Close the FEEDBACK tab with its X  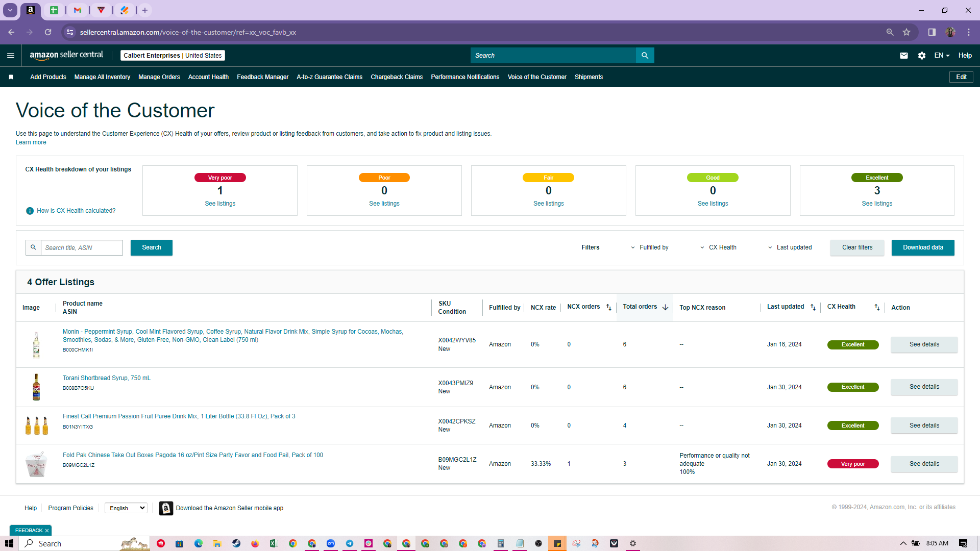pyautogui.click(x=47, y=531)
